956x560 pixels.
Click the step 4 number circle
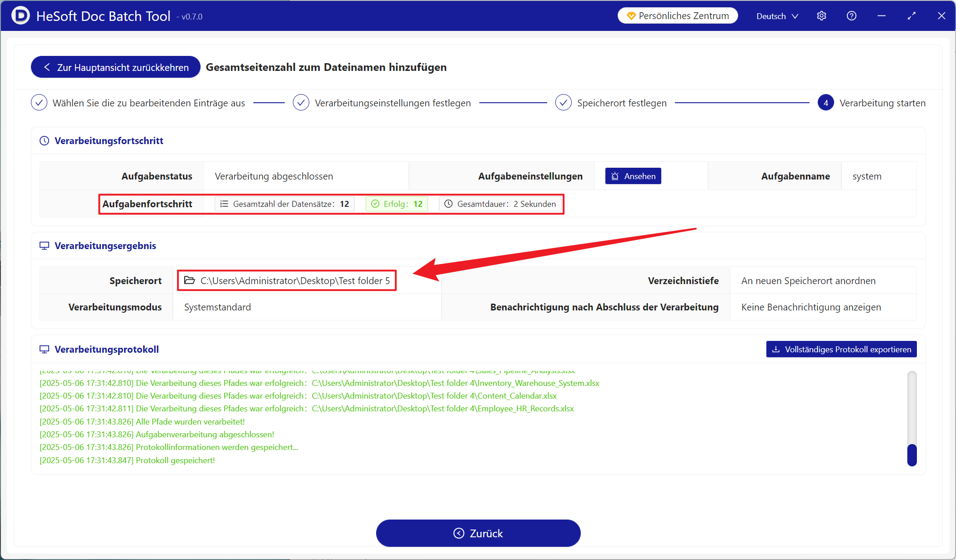coord(826,103)
